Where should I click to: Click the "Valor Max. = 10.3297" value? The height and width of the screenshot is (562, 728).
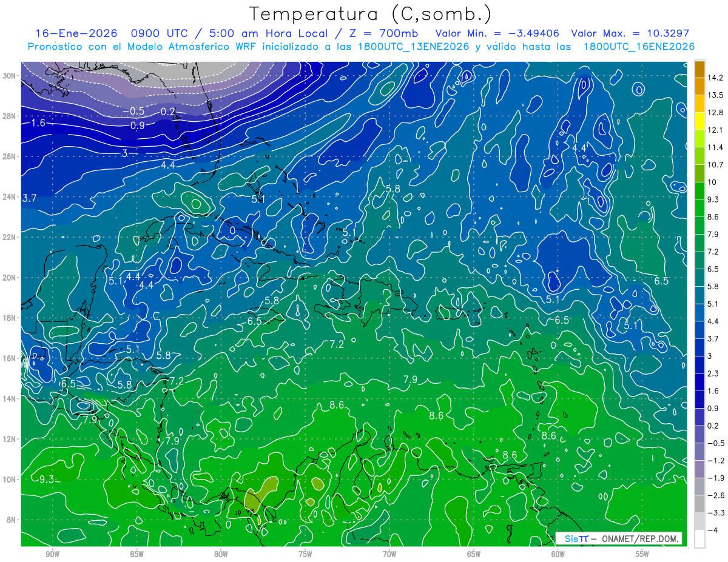coord(630,33)
